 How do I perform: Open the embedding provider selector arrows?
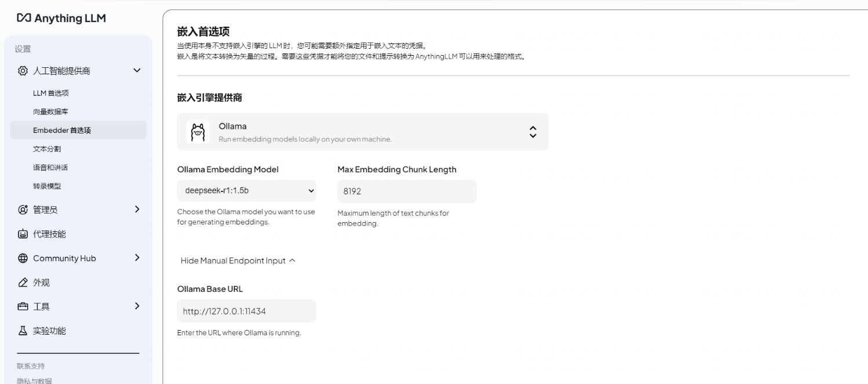point(533,132)
